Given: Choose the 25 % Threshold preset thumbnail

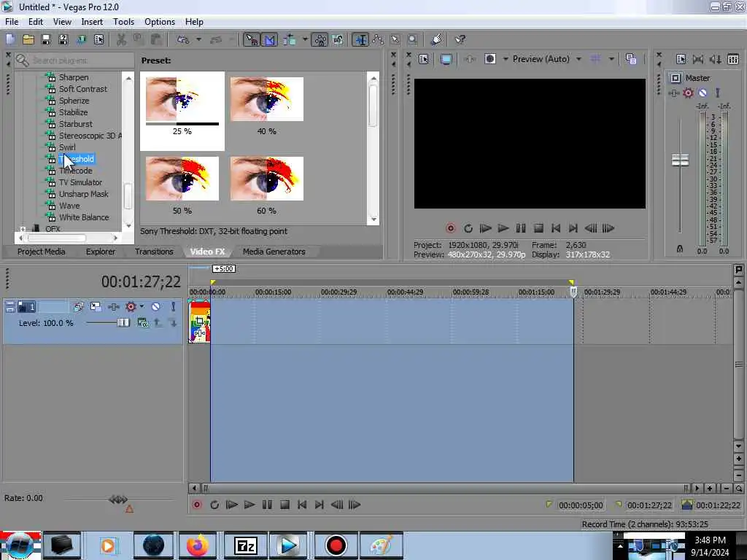Looking at the screenshot, I should (182, 99).
